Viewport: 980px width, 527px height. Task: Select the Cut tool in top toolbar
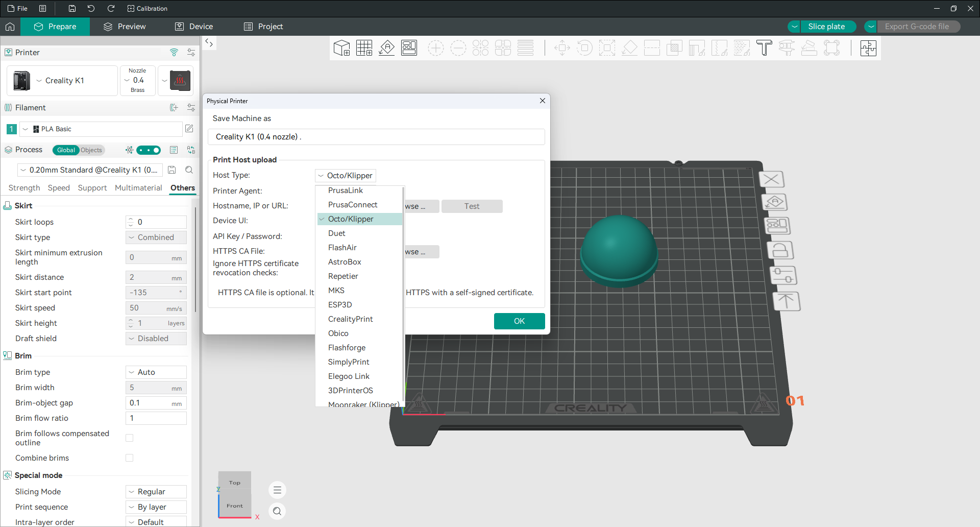[x=652, y=48]
